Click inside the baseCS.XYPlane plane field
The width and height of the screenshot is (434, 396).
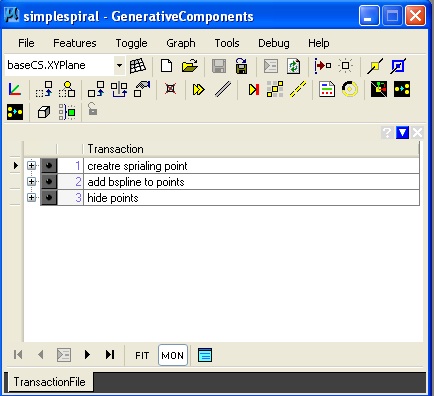[x=59, y=65]
